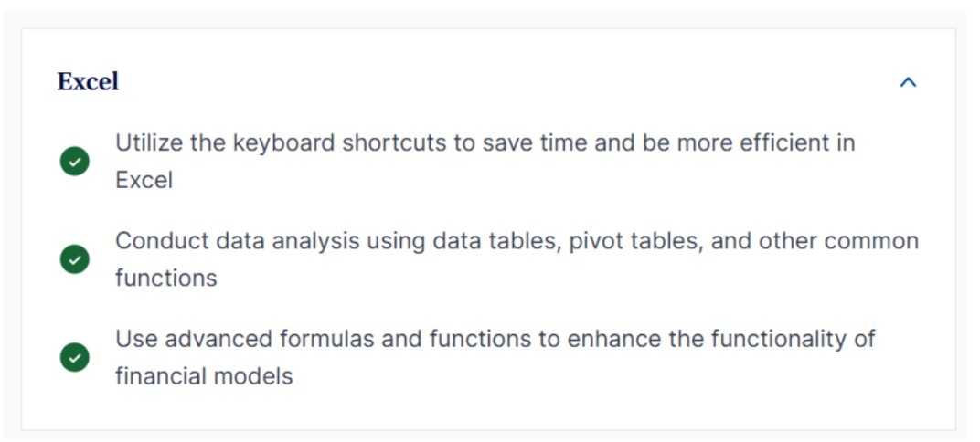Click the word 'functions' ending the second bullet
This screenshot has height=442, width=980.
tap(165, 278)
